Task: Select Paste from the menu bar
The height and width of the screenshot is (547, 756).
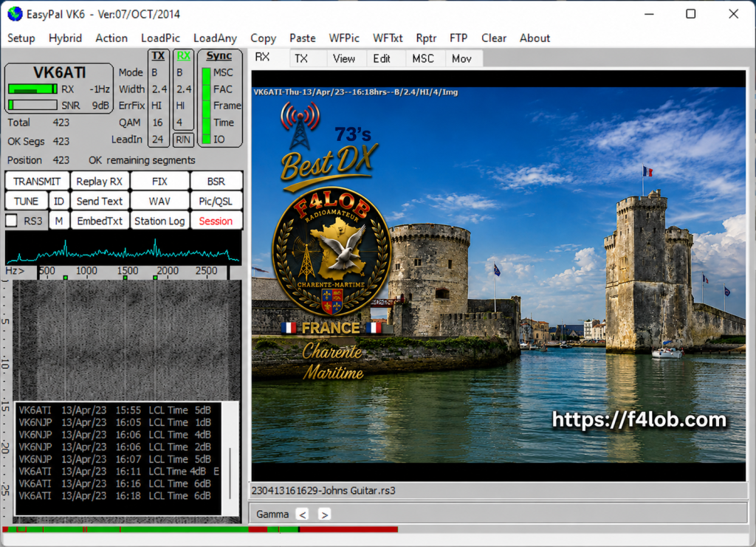Action: point(302,38)
